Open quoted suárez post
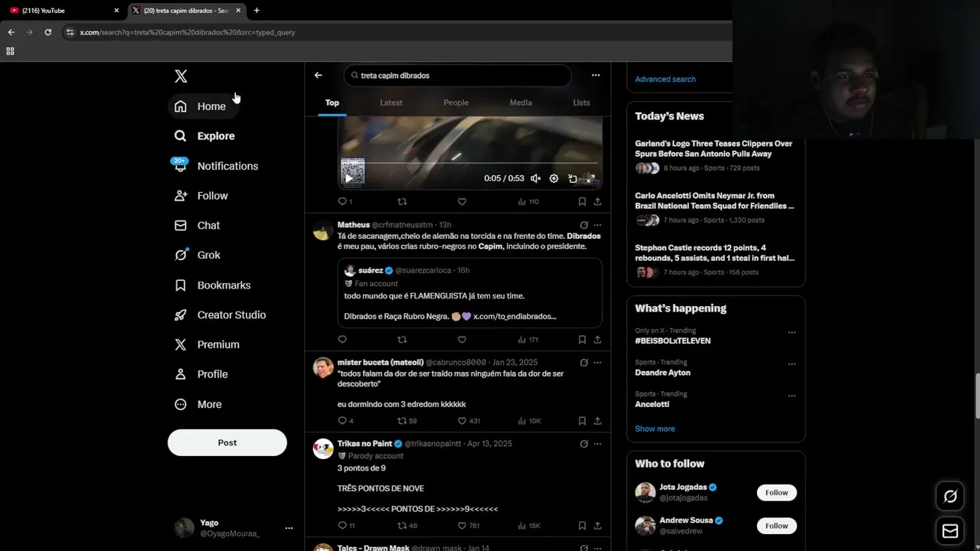This screenshot has height=551, width=980. 470,293
